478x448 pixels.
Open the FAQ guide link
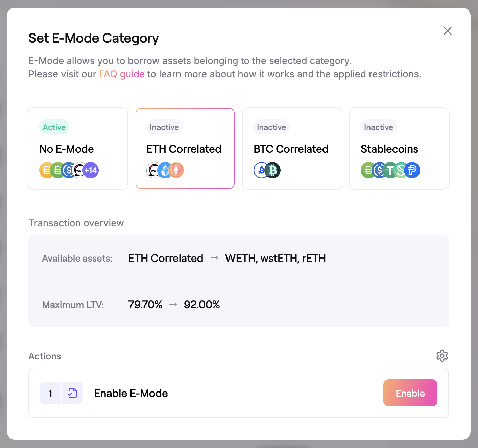pyautogui.click(x=122, y=74)
